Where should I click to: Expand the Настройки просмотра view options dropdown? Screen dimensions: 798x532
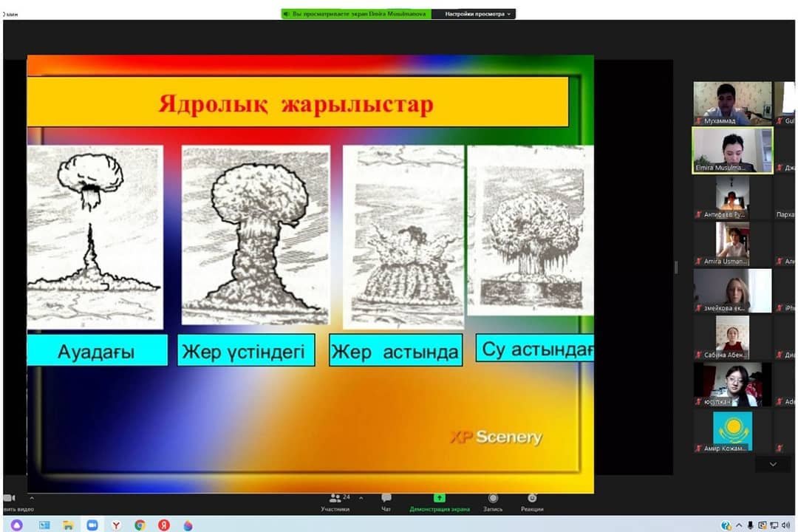pos(478,14)
